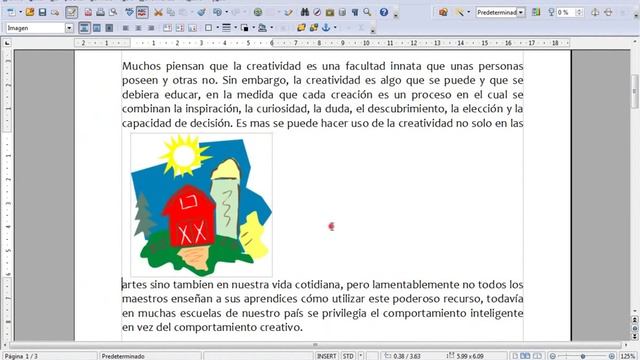Toggle INSERT mode in status bar

pyautogui.click(x=327, y=356)
